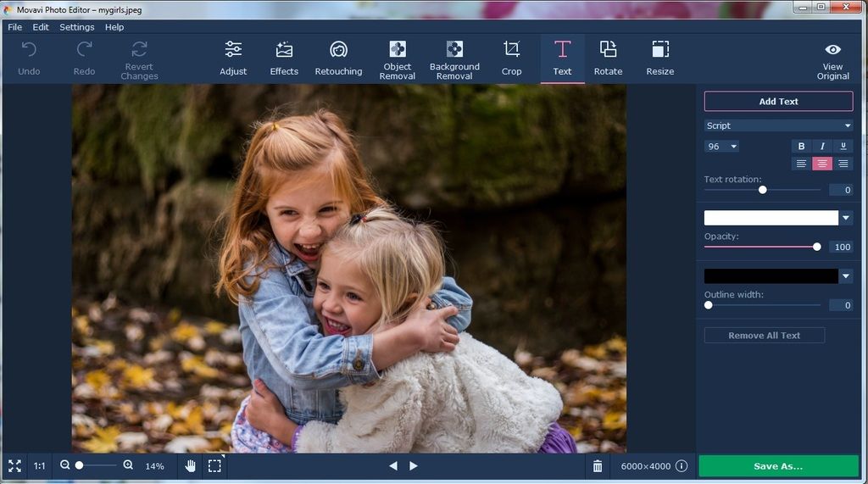This screenshot has width=868, height=484.
Task: Select the Object Removal tool
Action: [397, 60]
